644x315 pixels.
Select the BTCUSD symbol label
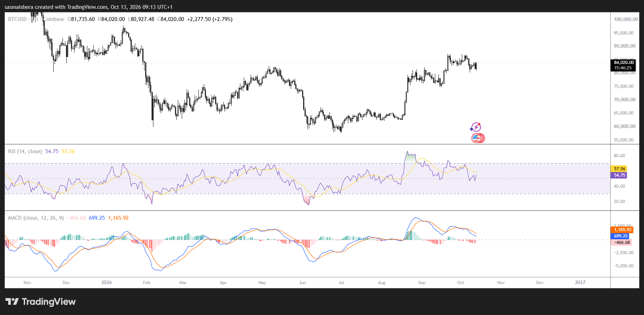coord(17,19)
